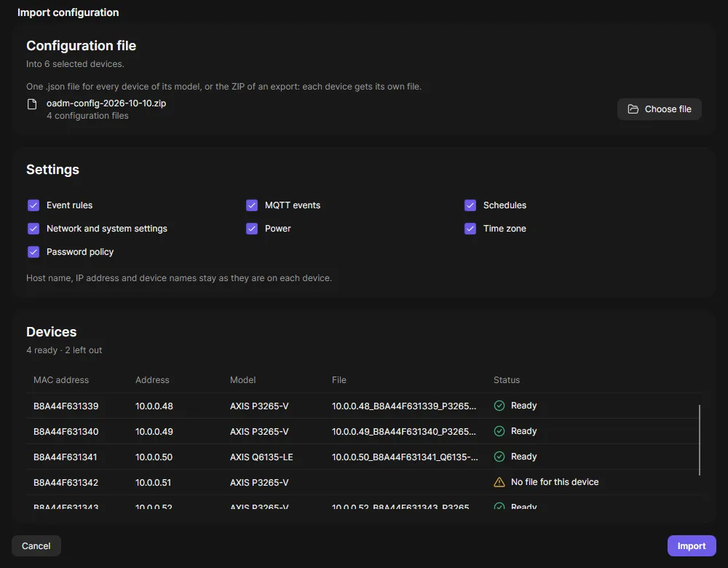Select MAC address B8A44F631340
Screen dimensions: 728x568
tap(66, 431)
